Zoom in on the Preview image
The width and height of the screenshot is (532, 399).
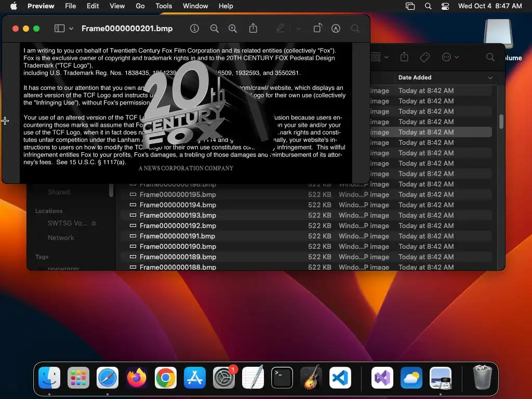coord(233,29)
